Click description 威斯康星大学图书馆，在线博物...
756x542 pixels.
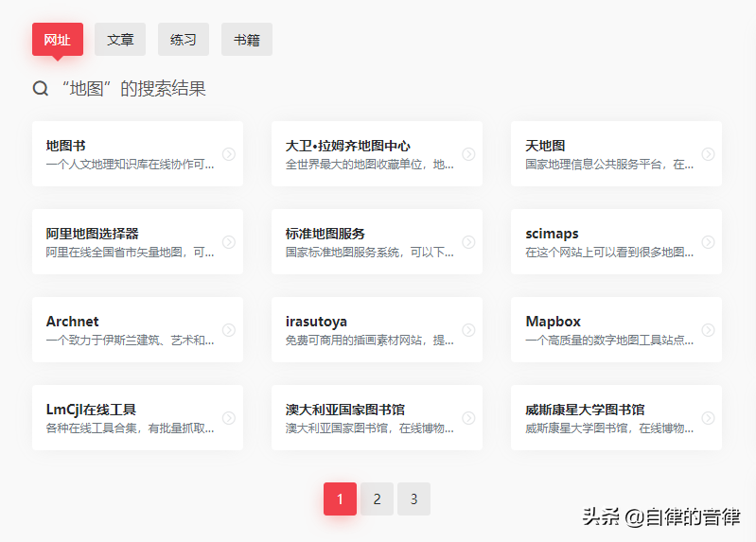pos(609,428)
